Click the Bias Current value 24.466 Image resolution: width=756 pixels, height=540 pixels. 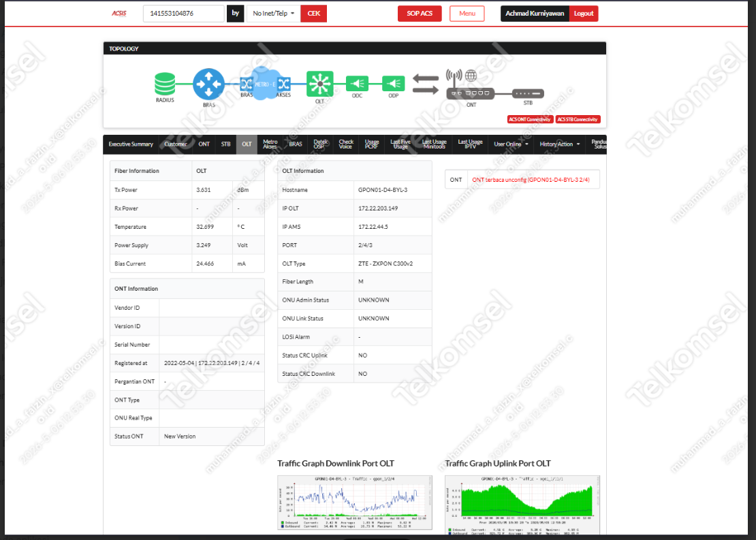(x=205, y=264)
